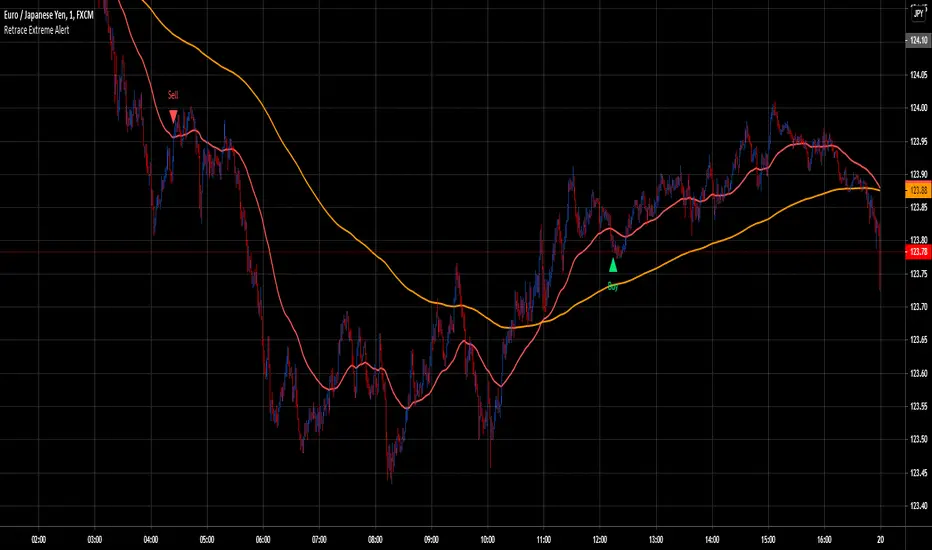Click the Euro / Japanese Yen symbol title
The width and height of the screenshot is (932, 550).
(x=48, y=15)
